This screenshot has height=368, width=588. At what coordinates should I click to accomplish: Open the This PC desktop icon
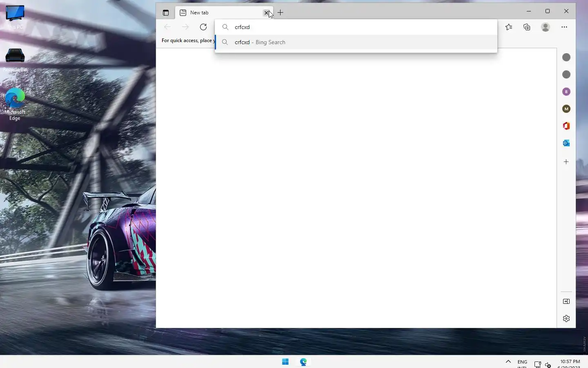click(15, 18)
